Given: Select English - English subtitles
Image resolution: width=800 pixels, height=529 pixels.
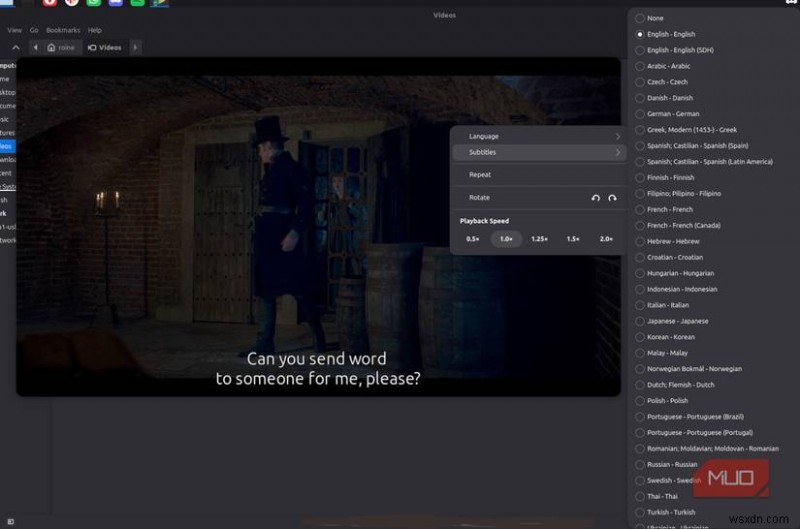Looking at the screenshot, I should tap(665, 34).
